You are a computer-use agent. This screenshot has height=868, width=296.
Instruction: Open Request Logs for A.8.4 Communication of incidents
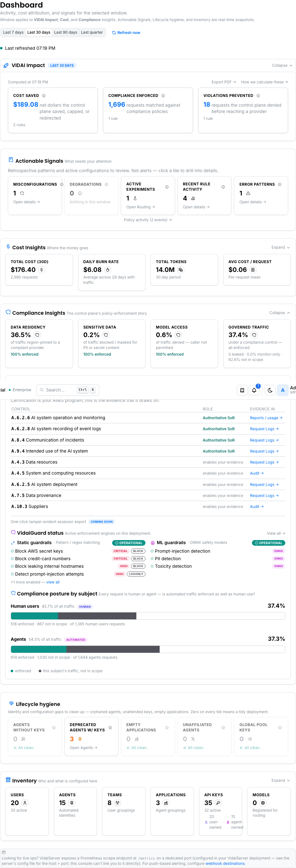tap(264, 440)
